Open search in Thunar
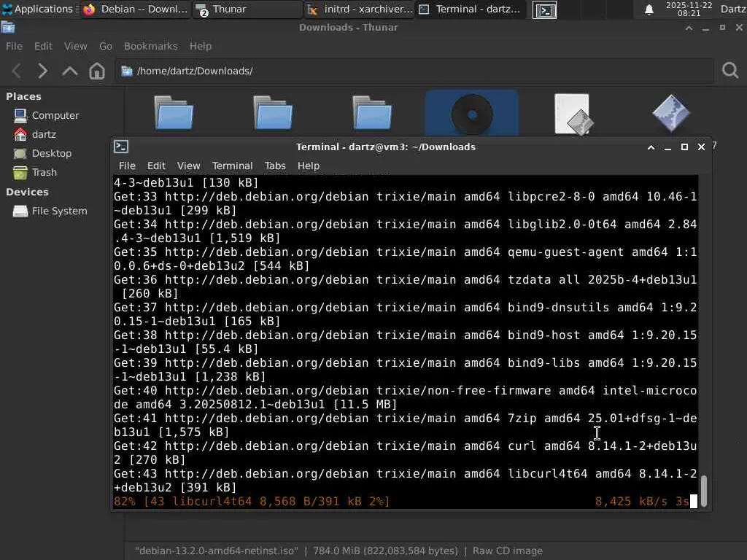This screenshot has height=560, width=747. click(x=729, y=71)
